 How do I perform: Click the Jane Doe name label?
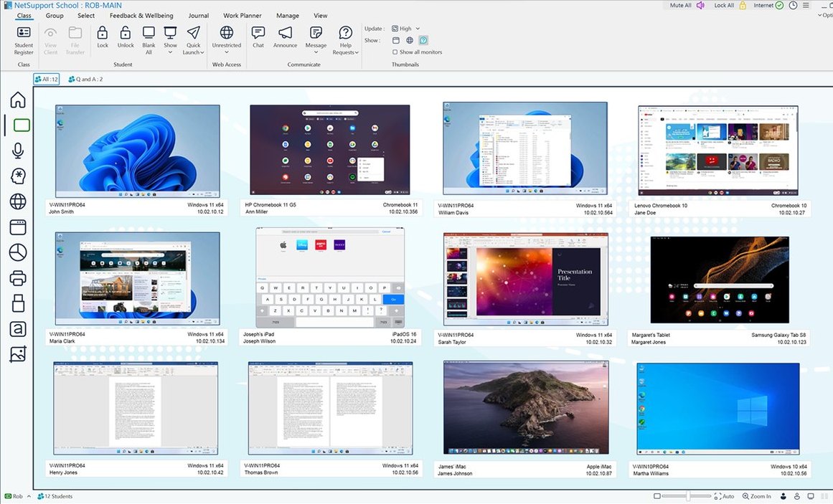(644, 212)
